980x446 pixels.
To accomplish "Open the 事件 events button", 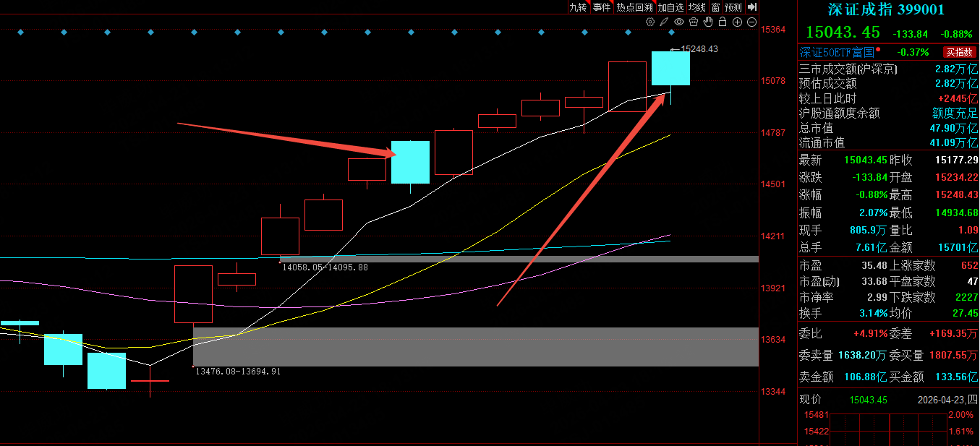I will (x=602, y=7).
